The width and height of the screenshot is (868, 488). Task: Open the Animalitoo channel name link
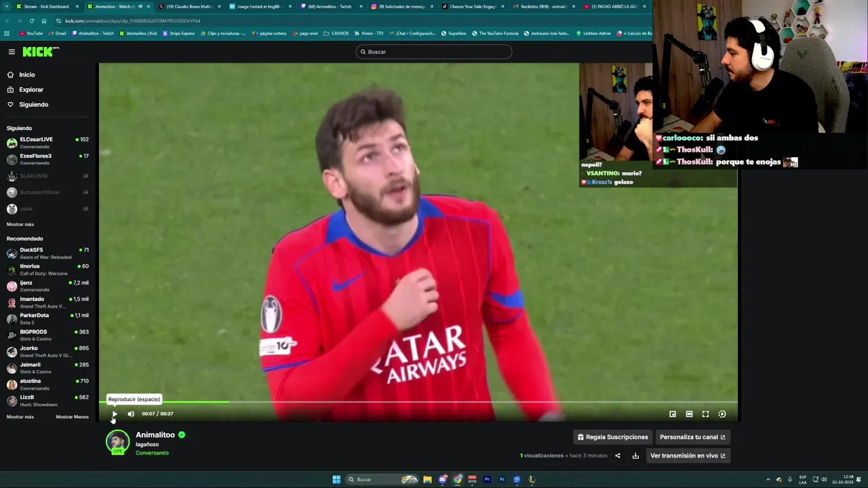155,435
